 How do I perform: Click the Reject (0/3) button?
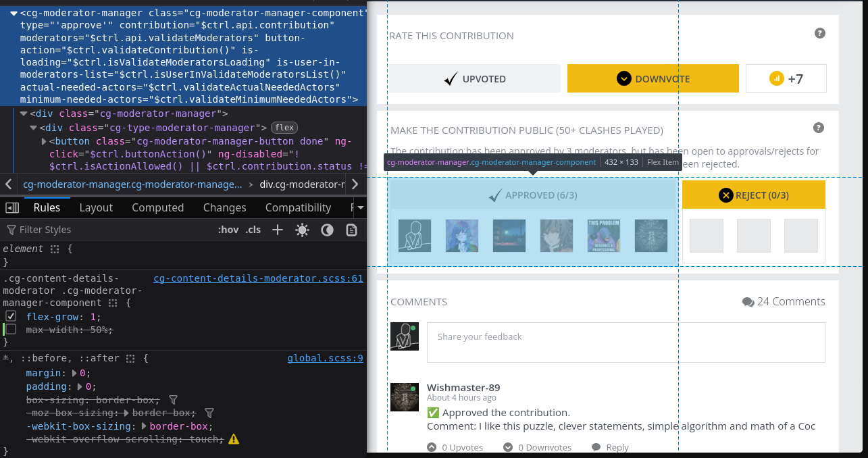pos(754,195)
